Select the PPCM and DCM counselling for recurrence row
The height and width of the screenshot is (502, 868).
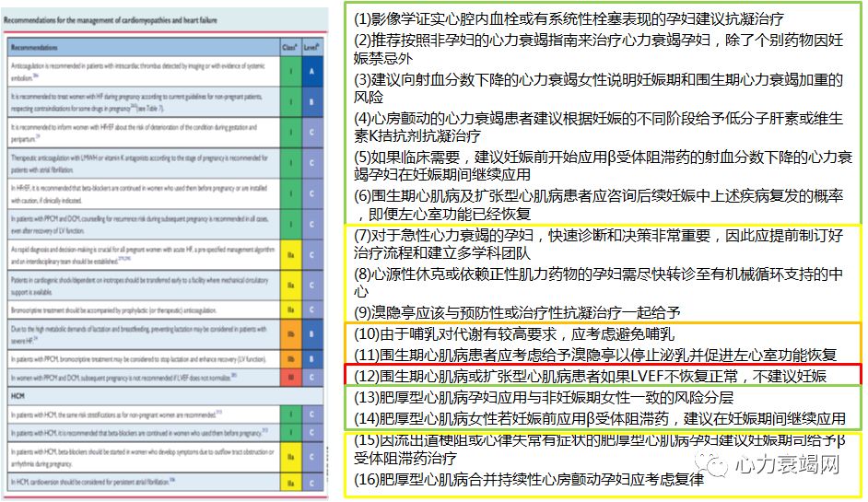coord(165,224)
